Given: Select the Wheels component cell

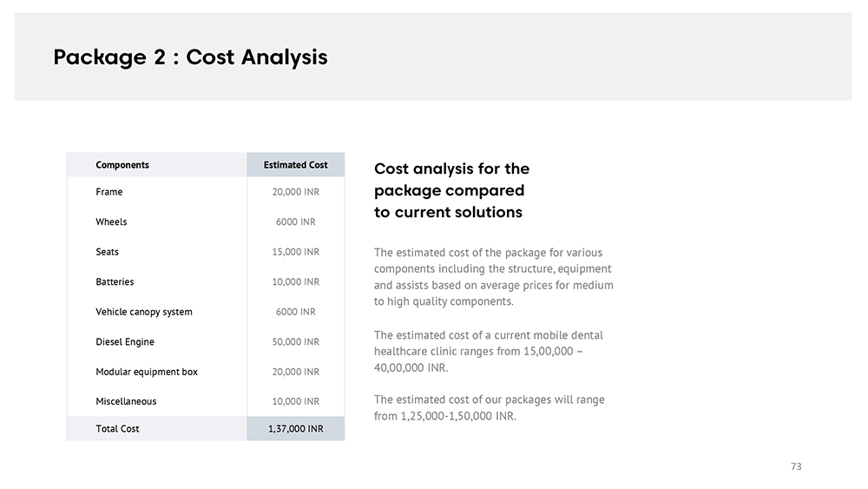Looking at the screenshot, I should coord(111,222).
